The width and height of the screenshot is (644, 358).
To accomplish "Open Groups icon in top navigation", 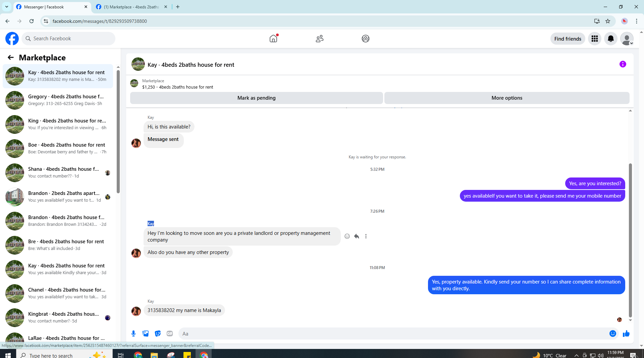I will [x=366, y=39].
